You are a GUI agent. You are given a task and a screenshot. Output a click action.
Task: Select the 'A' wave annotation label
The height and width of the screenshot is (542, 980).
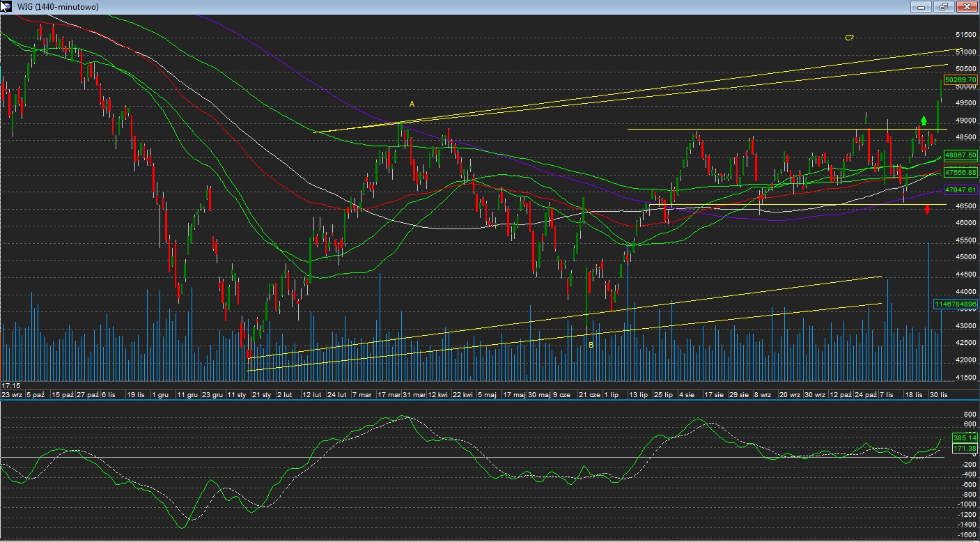[412, 104]
